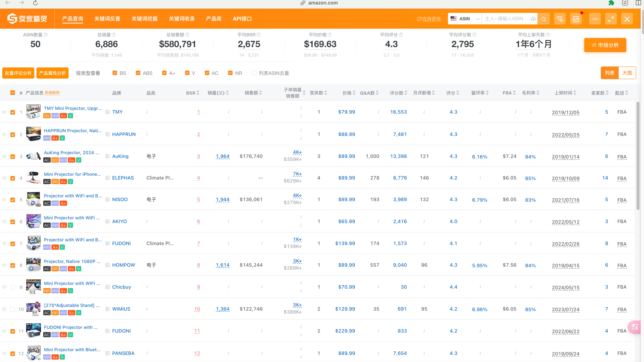Open 批量评论分析
The width and height of the screenshot is (644, 362).
(x=18, y=73)
